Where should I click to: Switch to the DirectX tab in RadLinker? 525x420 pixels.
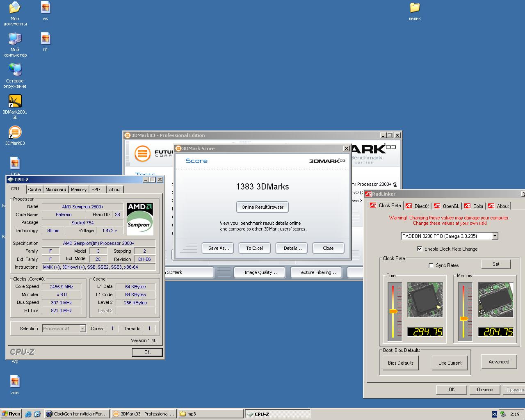(417, 206)
